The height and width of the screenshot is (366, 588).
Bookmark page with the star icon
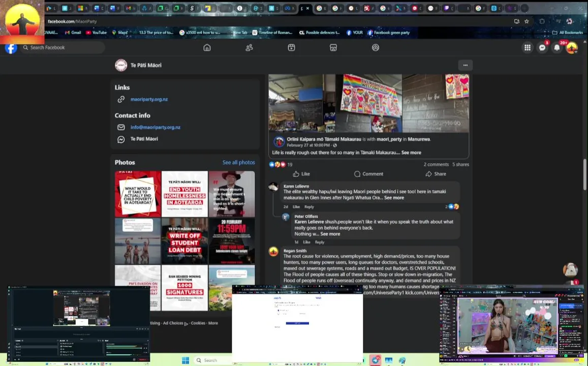(x=527, y=21)
